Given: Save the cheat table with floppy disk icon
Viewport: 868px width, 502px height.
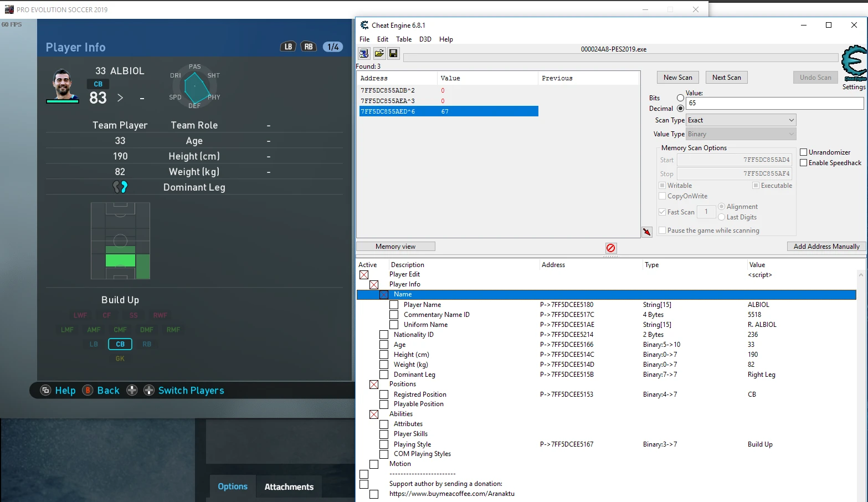Looking at the screenshot, I should pos(393,53).
